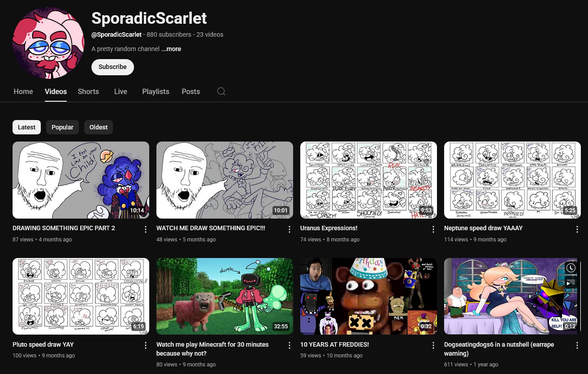Switch to the Live tab

pos(121,91)
